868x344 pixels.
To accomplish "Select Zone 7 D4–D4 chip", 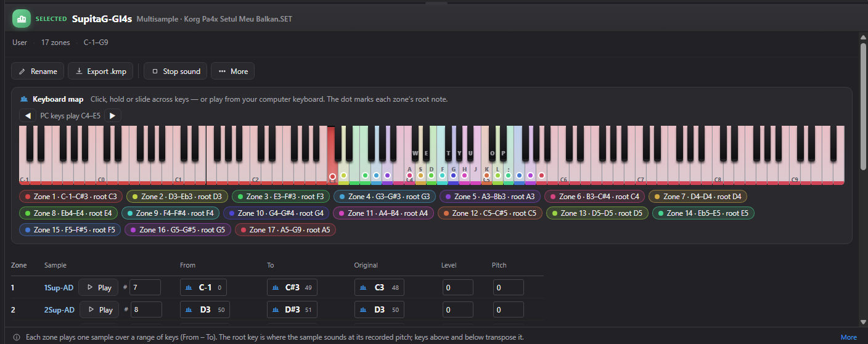I will coord(697,197).
